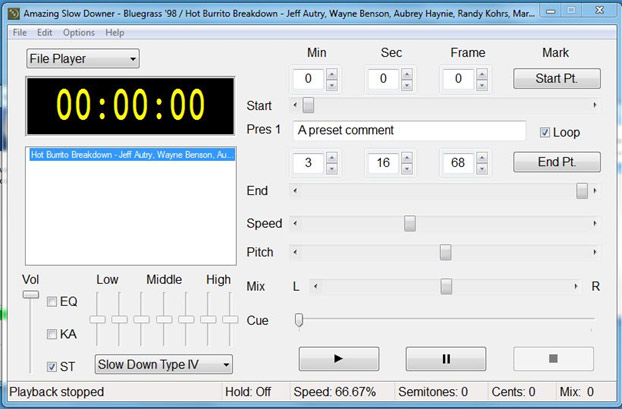The width and height of the screenshot is (622, 409).
Task: Decrease the start Min value with down arrow
Action: coord(332,84)
